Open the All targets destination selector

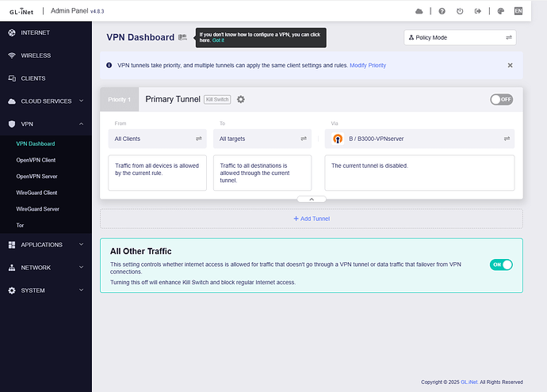coord(263,139)
